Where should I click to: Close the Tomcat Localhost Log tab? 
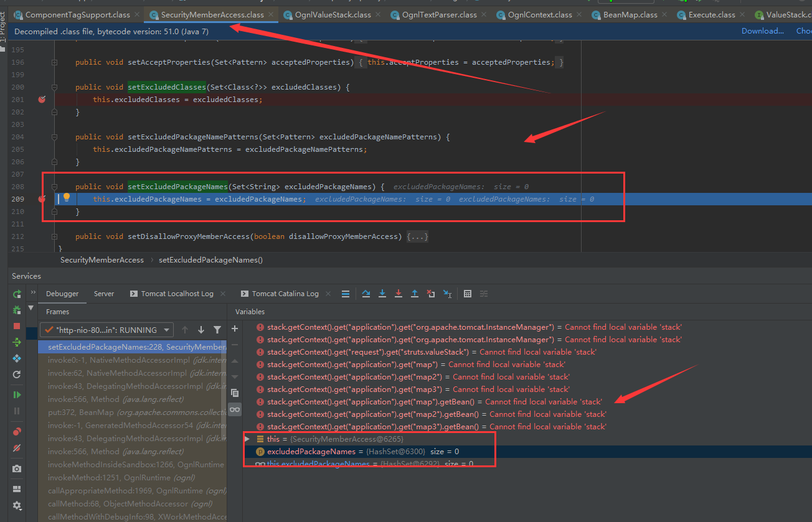tap(224, 294)
